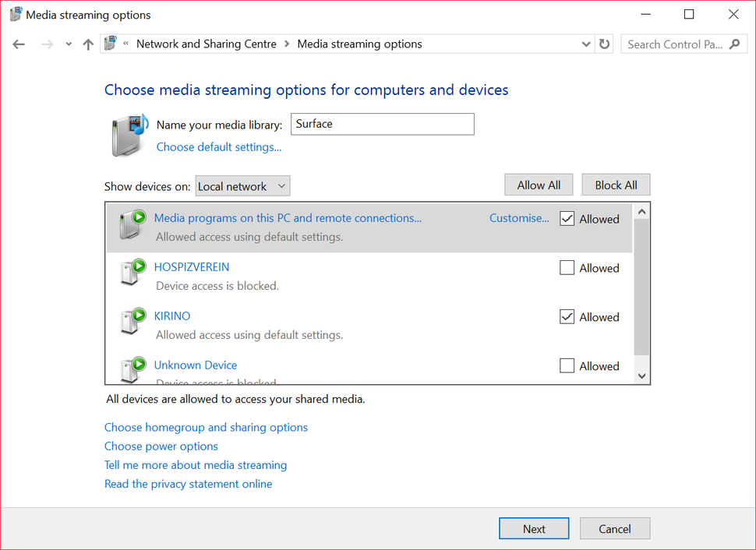
Task: Click the media library name field
Action: point(383,124)
